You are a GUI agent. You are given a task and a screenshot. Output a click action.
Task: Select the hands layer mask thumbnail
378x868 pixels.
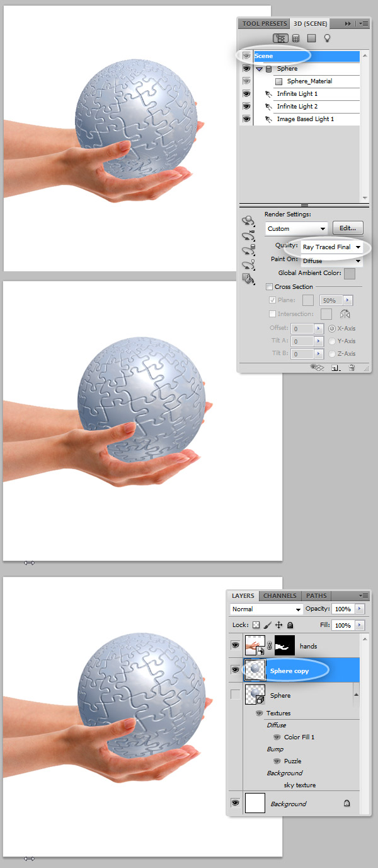click(285, 645)
